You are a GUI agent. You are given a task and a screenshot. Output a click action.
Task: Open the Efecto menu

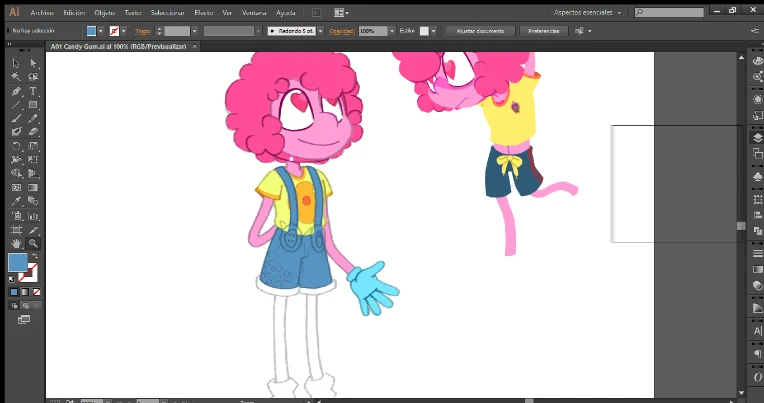(203, 13)
